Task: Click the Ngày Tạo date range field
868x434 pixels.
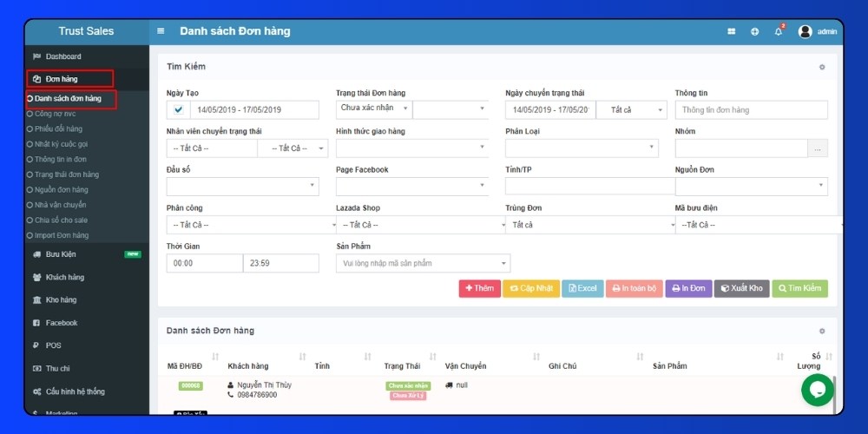Action: click(x=254, y=109)
